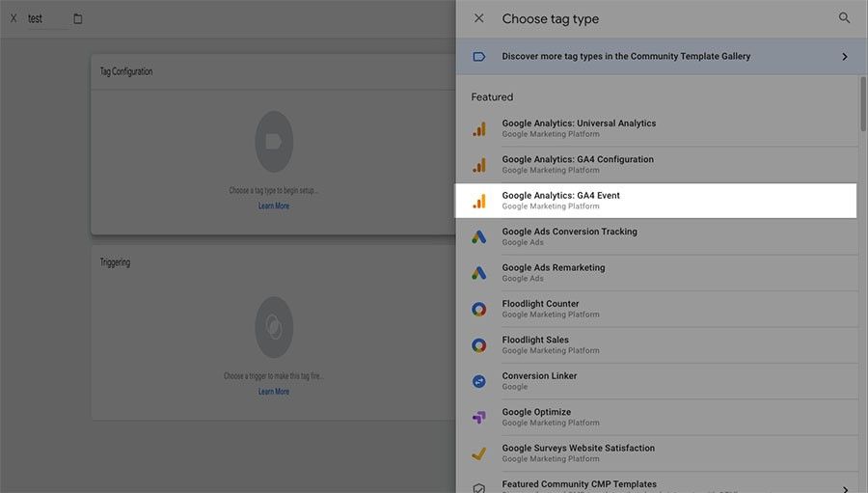Click the folder icon beside tag name
This screenshot has height=493, width=868.
tap(77, 18)
